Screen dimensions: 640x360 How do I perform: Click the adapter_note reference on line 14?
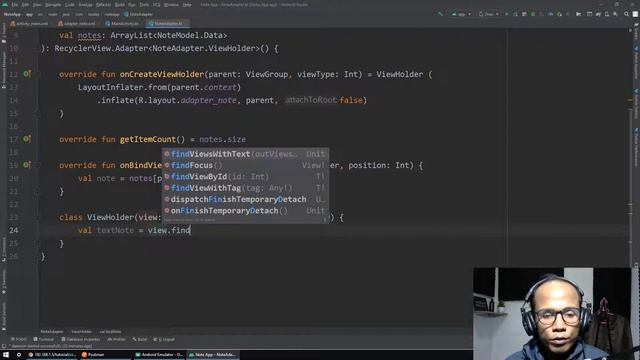click(x=209, y=100)
